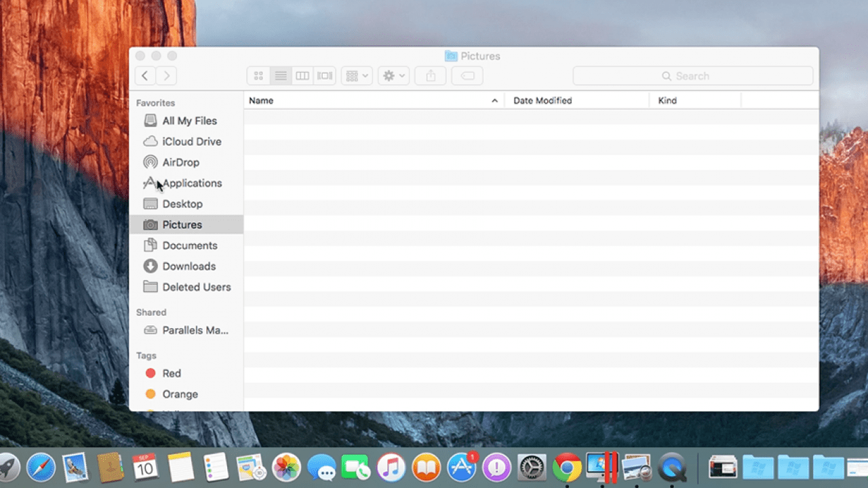Open the Action gear menu
Viewport: 868px width, 488px height.
[393, 76]
